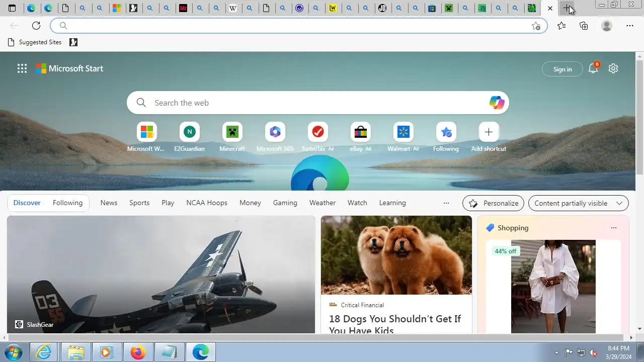This screenshot has width=644, height=362.
Task: Open Suggested Sites bookmark
Action: click(35, 42)
